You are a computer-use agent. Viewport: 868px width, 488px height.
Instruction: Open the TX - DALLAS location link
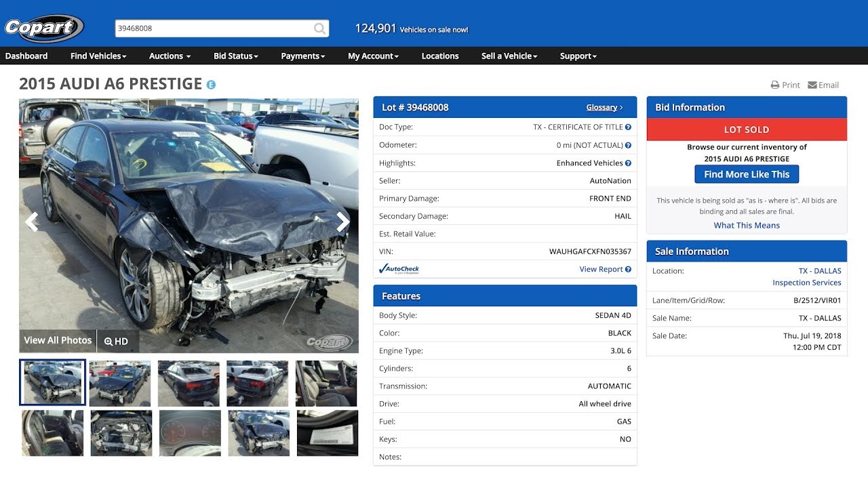(820, 271)
